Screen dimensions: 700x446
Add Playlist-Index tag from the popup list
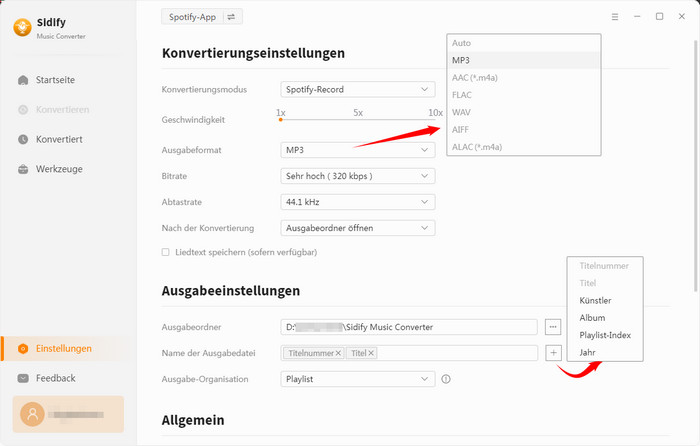point(605,335)
